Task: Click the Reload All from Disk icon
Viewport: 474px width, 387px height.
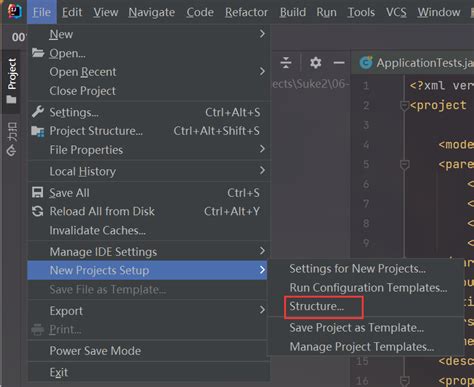Action: 38,211
